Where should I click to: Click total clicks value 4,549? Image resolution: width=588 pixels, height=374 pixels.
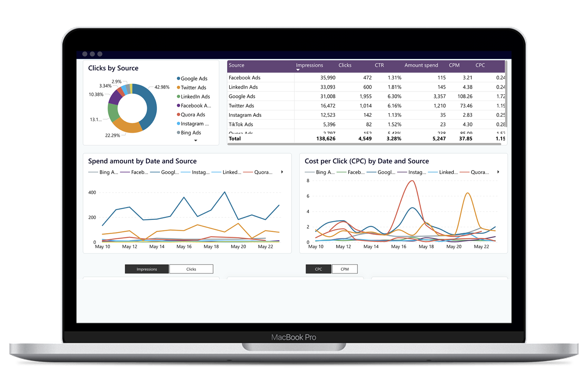click(365, 139)
